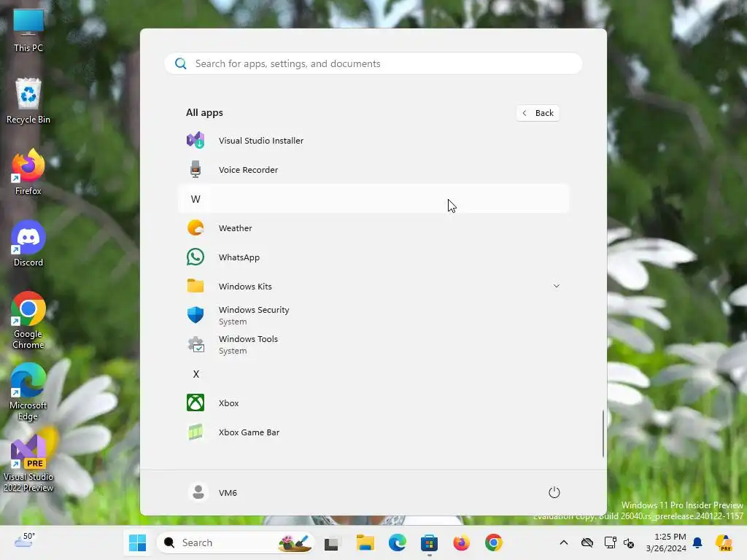The width and height of the screenshot is (747, 560).
Task: Open Microsoft Store from taskbar
Action: click(x=429, y=542)
